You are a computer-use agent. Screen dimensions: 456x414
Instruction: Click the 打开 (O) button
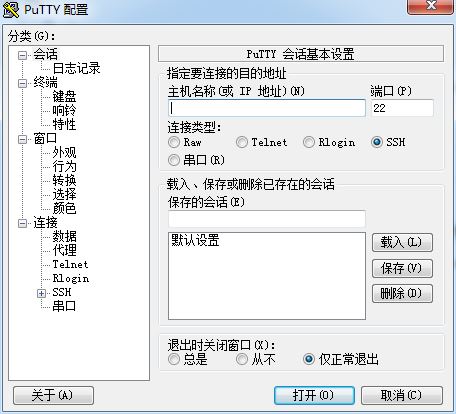pos(314,396)
